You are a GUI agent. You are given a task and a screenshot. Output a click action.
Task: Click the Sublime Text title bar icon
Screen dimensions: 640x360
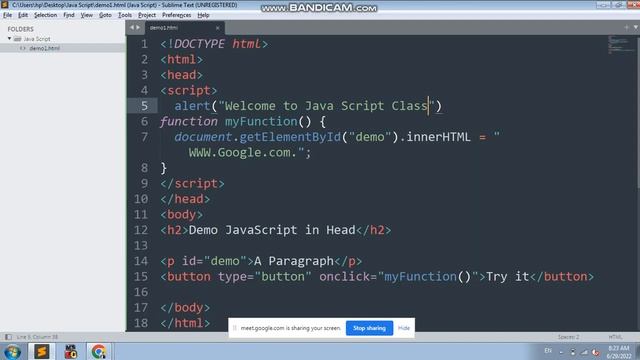pyautogui.click(x=5, y=5)
